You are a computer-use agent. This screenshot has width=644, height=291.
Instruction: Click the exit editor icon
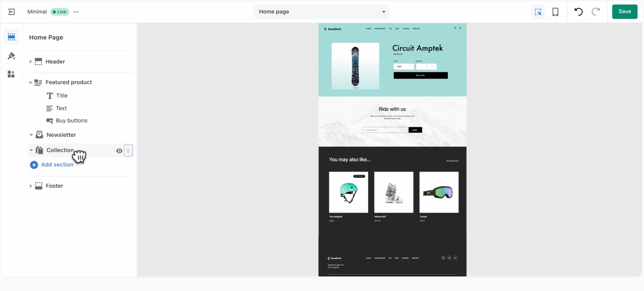click(x=12, y=12)
